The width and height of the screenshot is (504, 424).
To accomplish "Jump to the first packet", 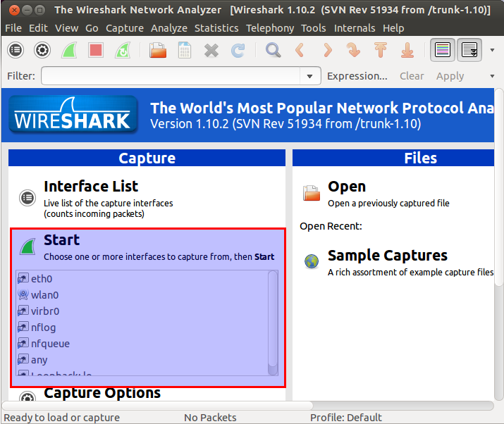I will click(x=381, y=50).
